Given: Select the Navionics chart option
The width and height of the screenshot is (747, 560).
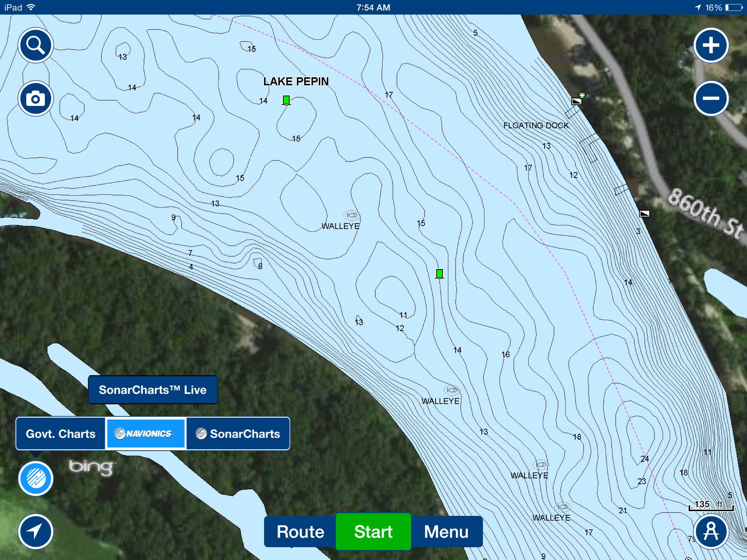Looking at the screenshot, I should click(x=146, y=433).
